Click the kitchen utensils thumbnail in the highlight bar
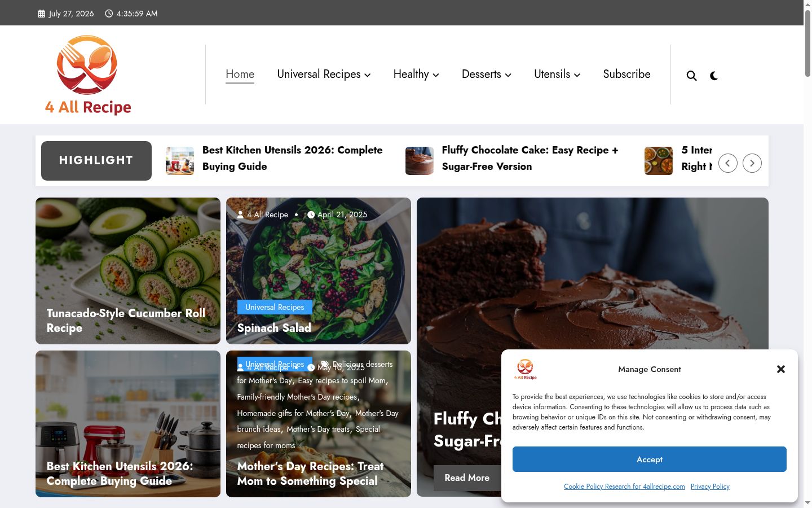Screen dimensions: 812x508 [180, 161]
